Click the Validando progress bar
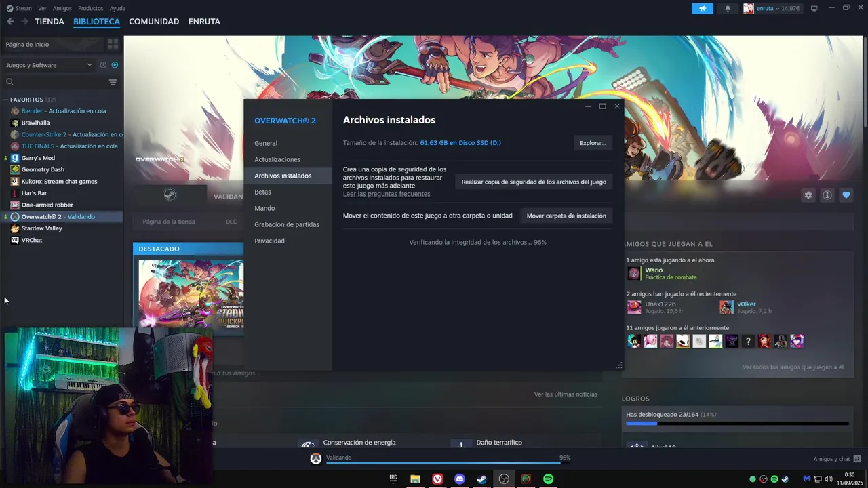 448,463
